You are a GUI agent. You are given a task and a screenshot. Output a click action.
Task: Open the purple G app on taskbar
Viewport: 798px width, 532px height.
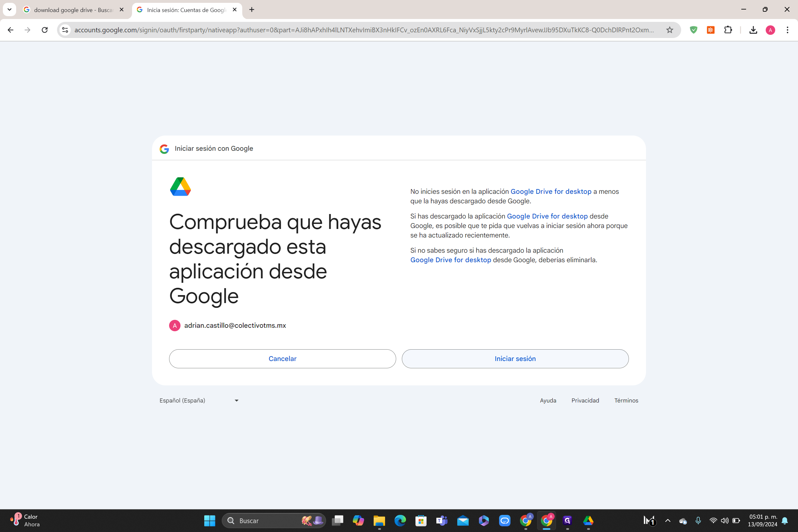[567, 521]
